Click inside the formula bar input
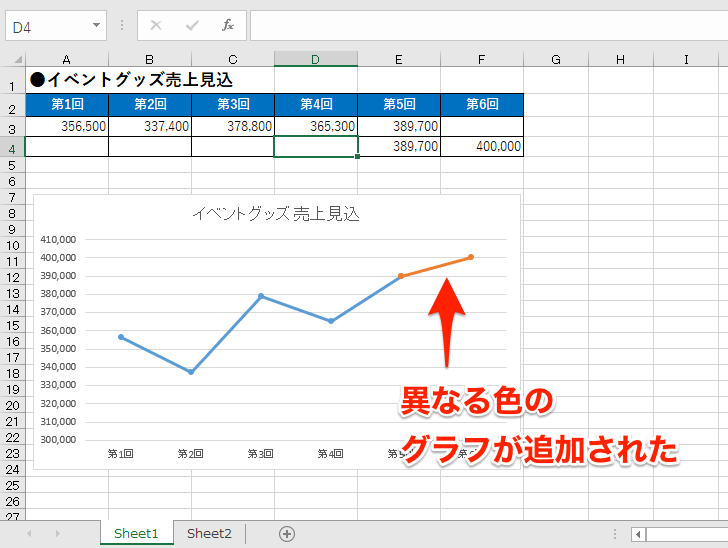 pos(489,26)
